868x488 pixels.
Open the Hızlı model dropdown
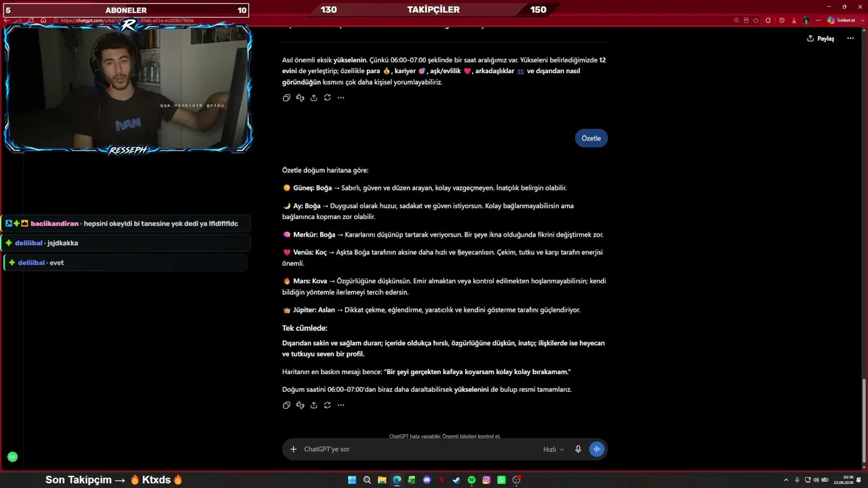(553, 449)
